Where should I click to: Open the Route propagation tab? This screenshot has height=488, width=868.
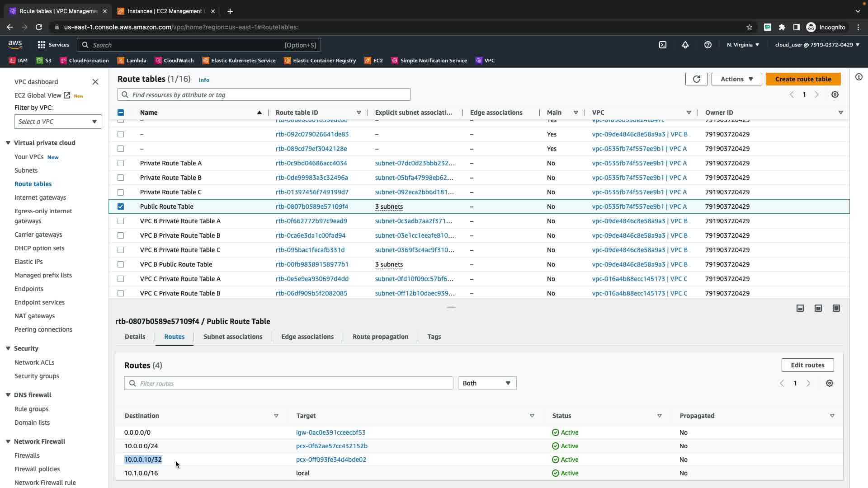tap(380, 337)
